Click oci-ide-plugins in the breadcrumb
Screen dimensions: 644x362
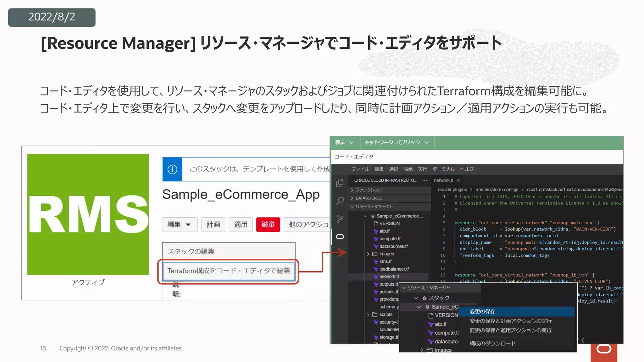tap(452, 190)
